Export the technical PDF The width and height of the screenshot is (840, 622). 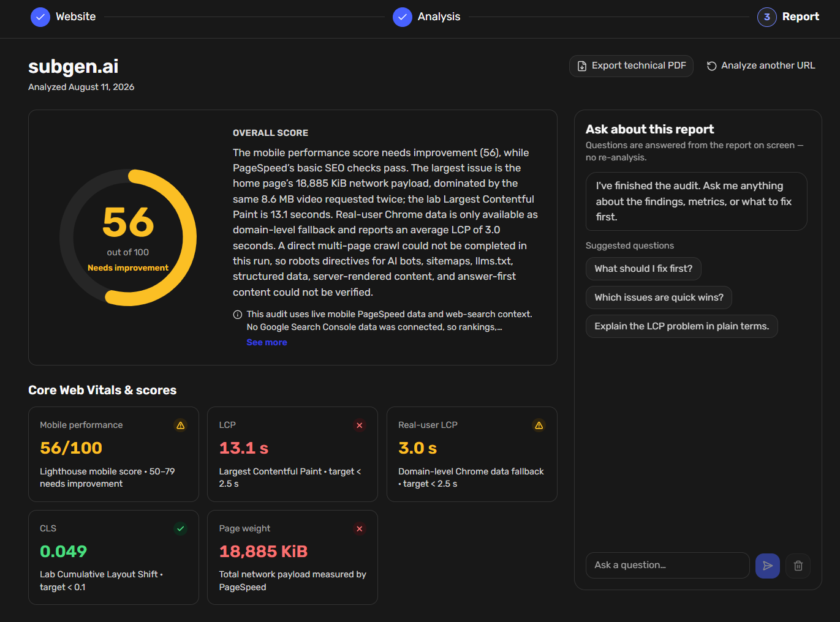coord(632,66)
